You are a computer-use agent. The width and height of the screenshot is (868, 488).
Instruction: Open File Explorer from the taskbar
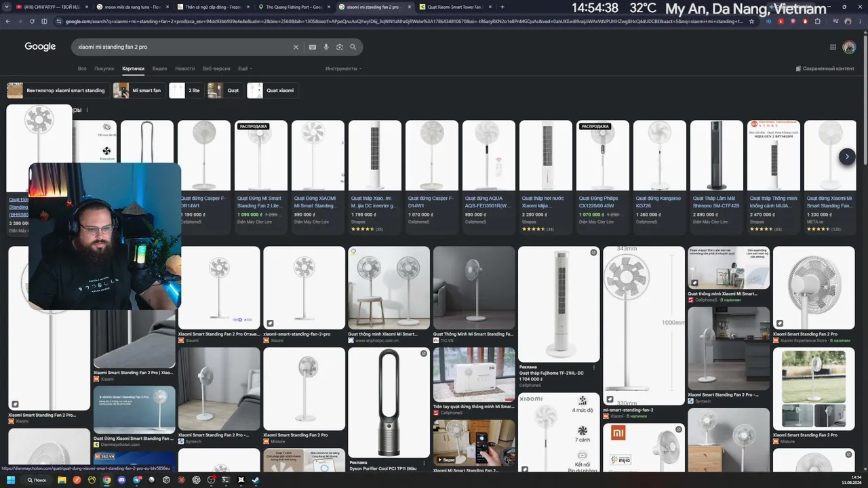click(x=62, y=480)
